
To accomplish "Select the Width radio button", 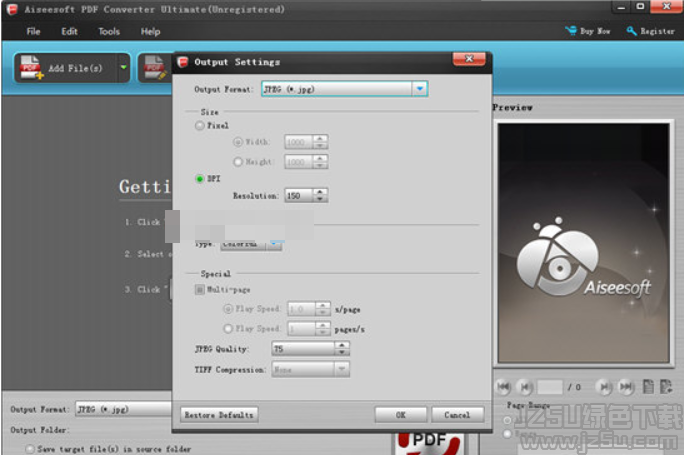I will tap(238, 142).
